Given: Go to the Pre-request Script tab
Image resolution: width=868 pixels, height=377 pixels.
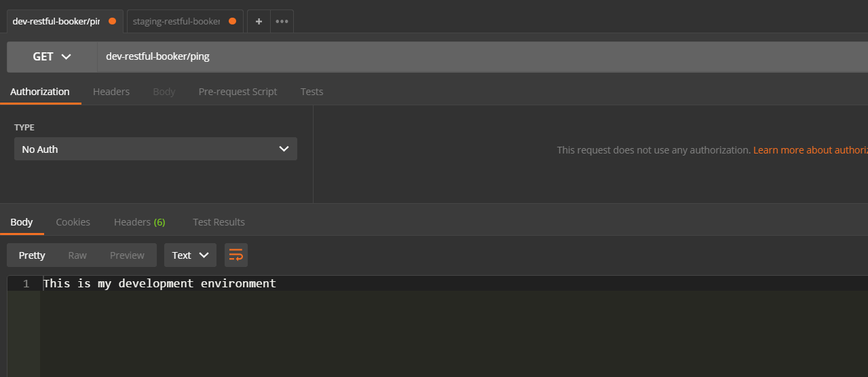Looking at the screenshot, I should (x=238, y=92).
